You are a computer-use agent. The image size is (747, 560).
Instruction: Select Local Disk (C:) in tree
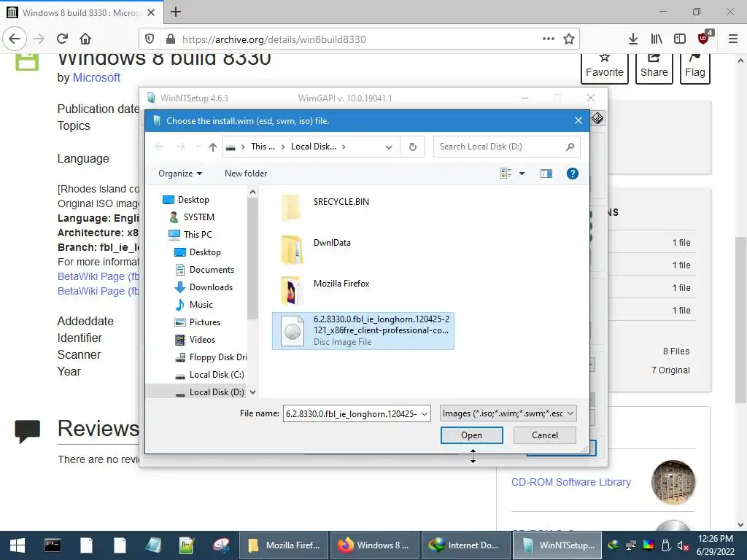217,375
